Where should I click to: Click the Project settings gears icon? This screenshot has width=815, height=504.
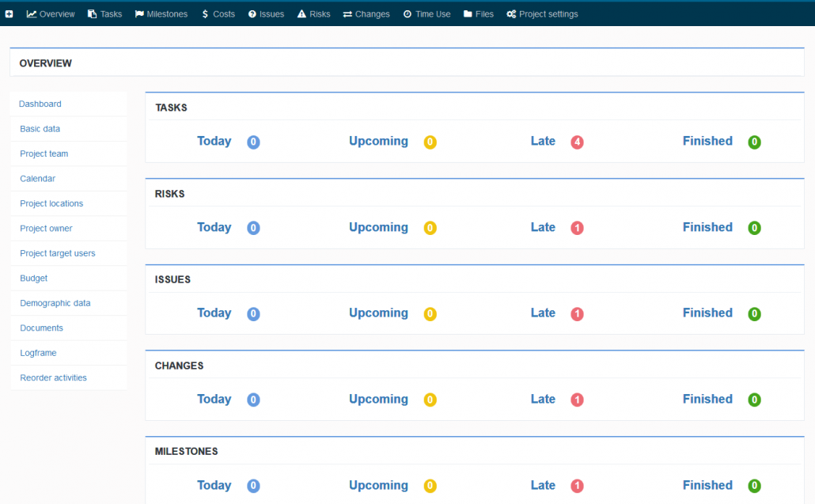coord(511,14)
